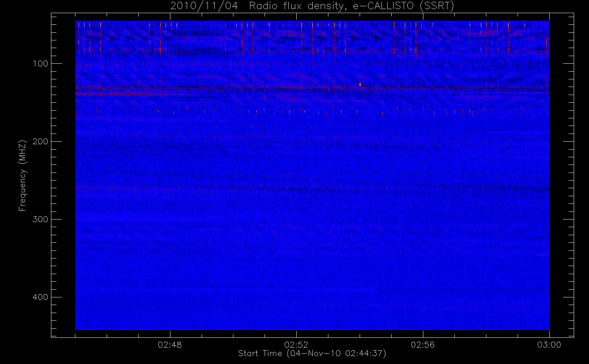The image size is (589, 364).
Task: Click the '200' frequency tick label
Action: click(x=40, y=142)
